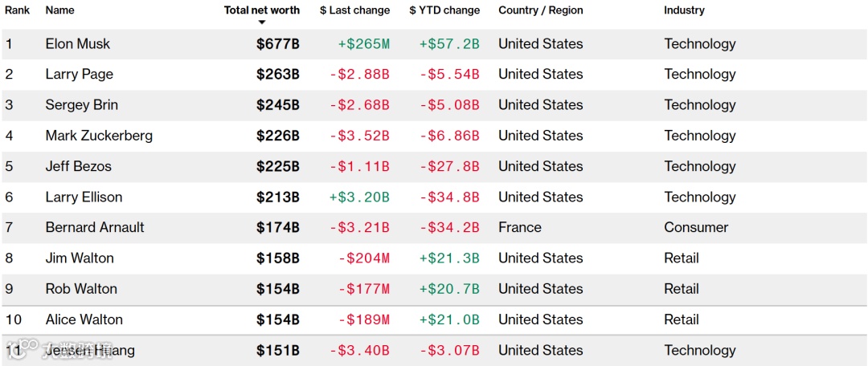Screen dimensions: 868x366
Task: Open Mark Zuckerberg's profile
Action: point(99,136)
